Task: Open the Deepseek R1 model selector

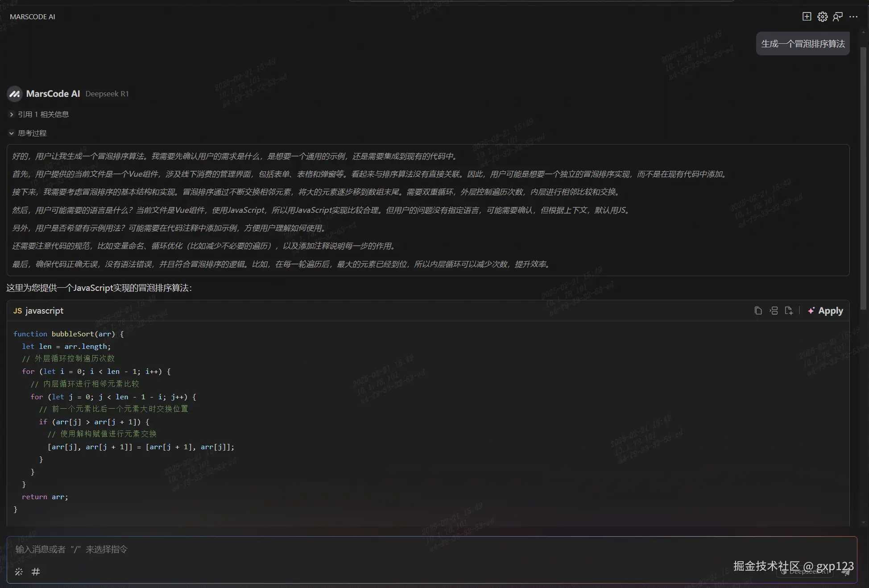Action: [804, 572]
